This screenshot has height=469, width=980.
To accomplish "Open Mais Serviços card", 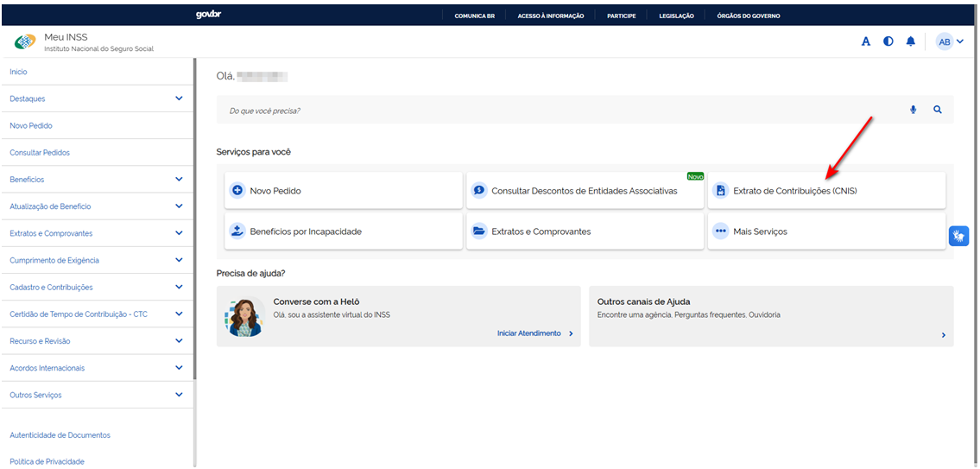I will pos(827,231).
